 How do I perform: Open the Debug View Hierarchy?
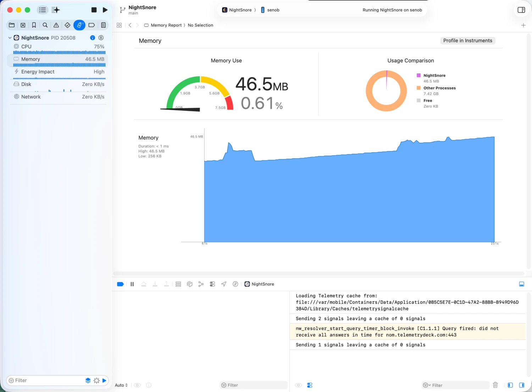(190, 284)
